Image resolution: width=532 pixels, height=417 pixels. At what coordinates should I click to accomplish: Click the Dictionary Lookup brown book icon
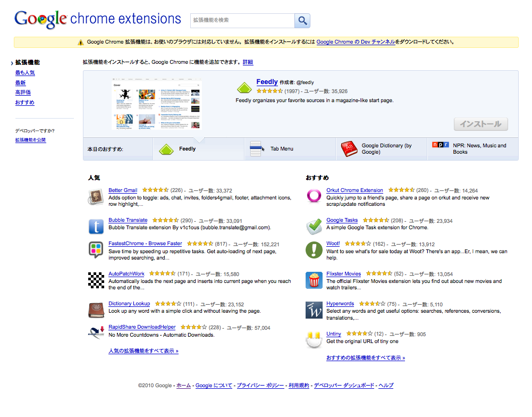tap(96, 310)
